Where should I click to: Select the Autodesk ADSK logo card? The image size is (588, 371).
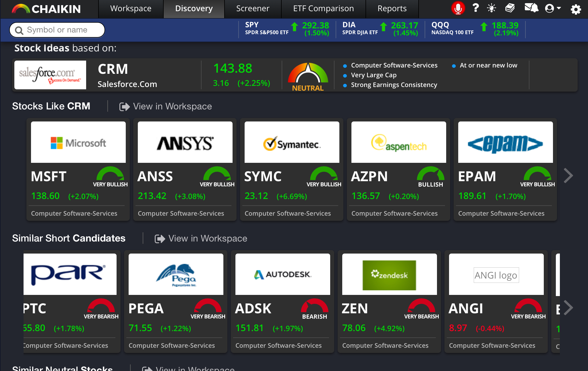283,274
